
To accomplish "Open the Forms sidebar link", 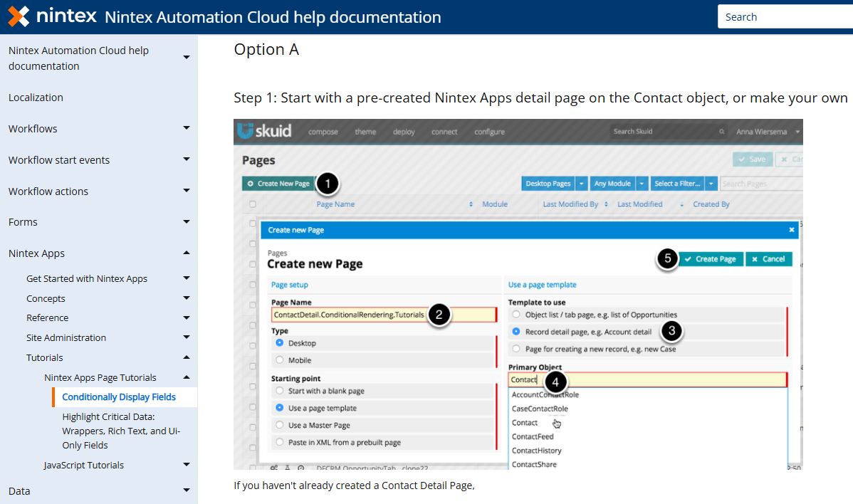I will 23,222.
